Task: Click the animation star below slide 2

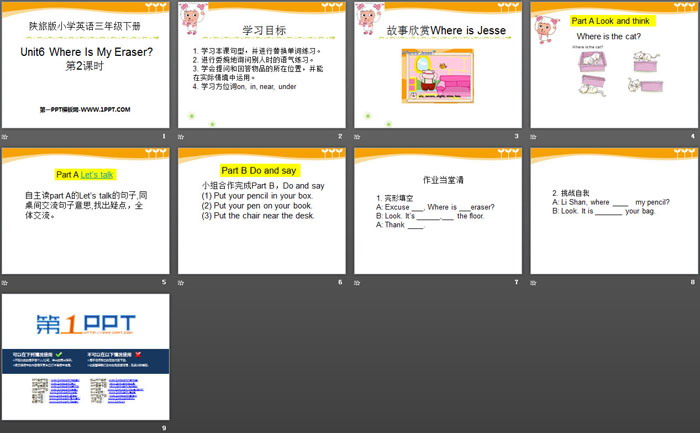Action: click(x=183, y=136)
